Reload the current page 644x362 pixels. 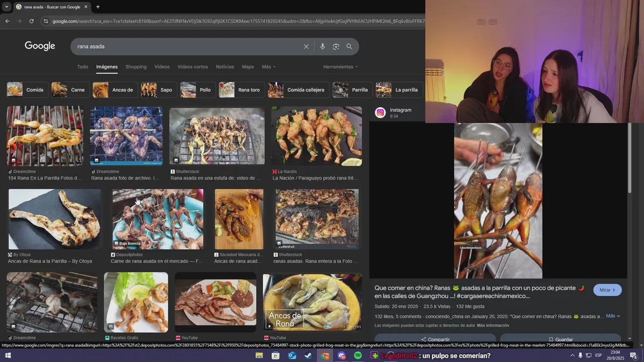31,21
